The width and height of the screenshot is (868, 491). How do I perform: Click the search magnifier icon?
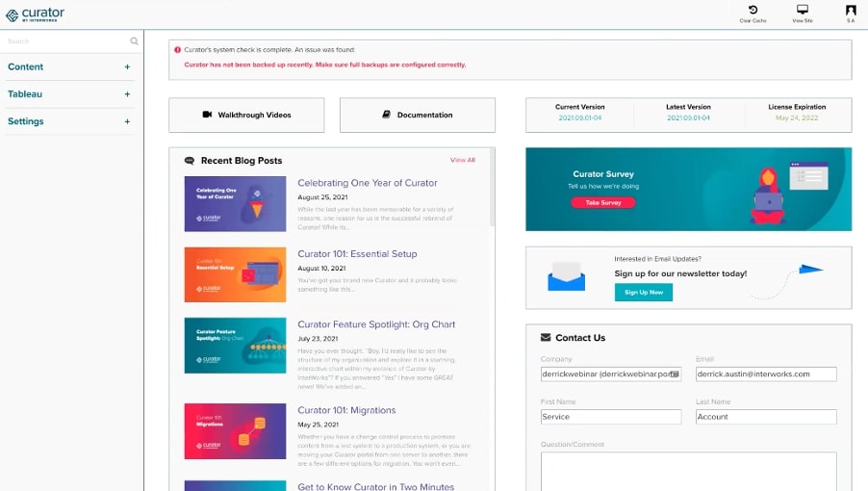click(x=134, y=41)
